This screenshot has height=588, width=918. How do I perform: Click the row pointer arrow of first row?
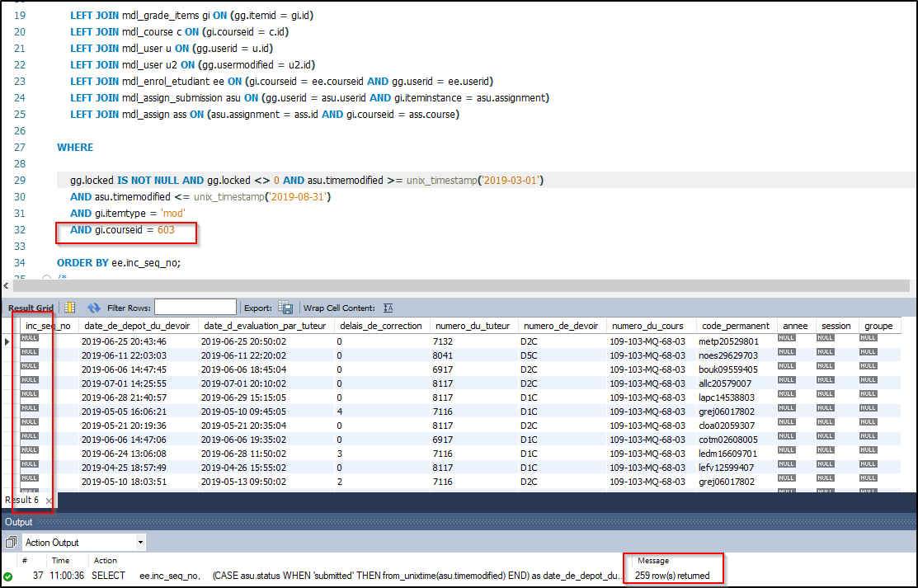pyautogui.click(x=8, y=341)
